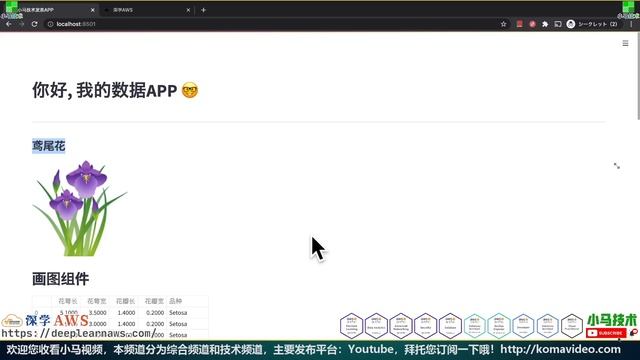Click the browser back arrow

coord(9,24)
